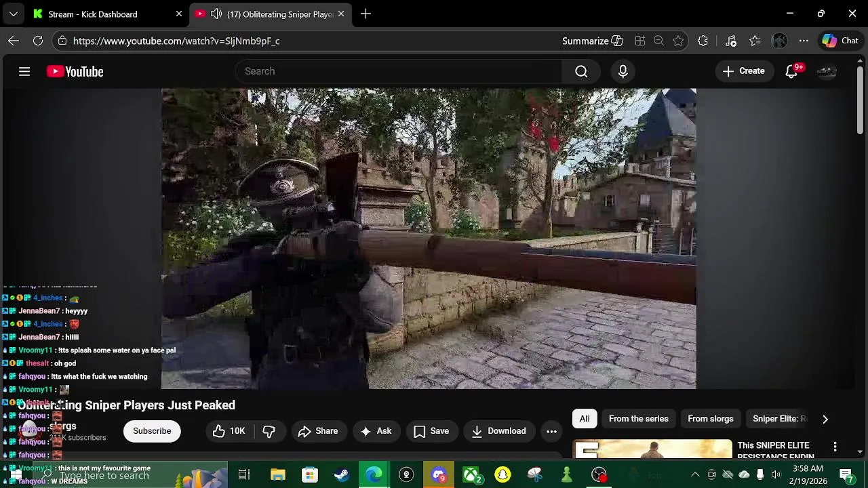Share the video
Screen dimensions: 868x488
pos(317,431)
